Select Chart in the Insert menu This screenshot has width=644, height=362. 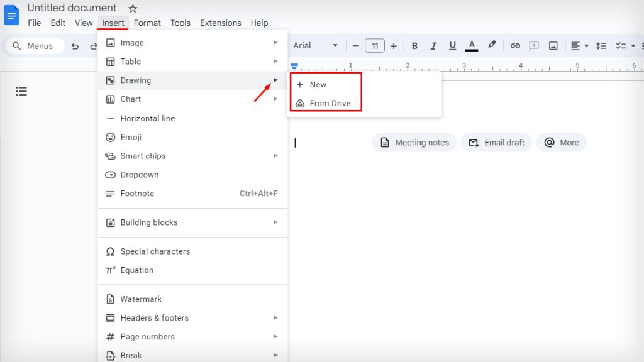192,99
